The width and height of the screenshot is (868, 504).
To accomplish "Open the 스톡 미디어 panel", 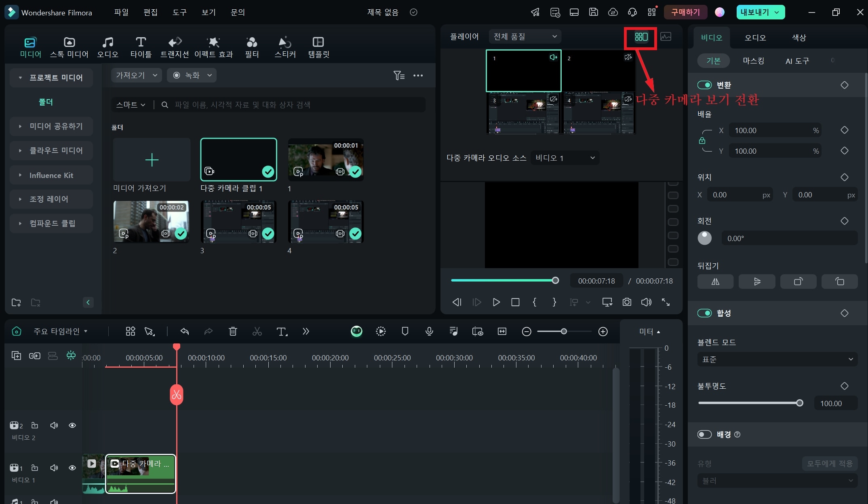I will (x=69, y=47).
